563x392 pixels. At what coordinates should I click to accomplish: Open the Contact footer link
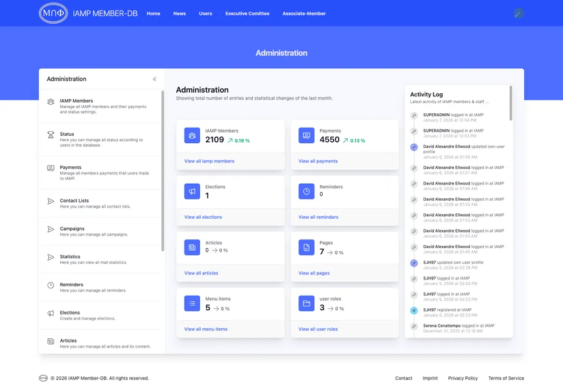(403, 378)
